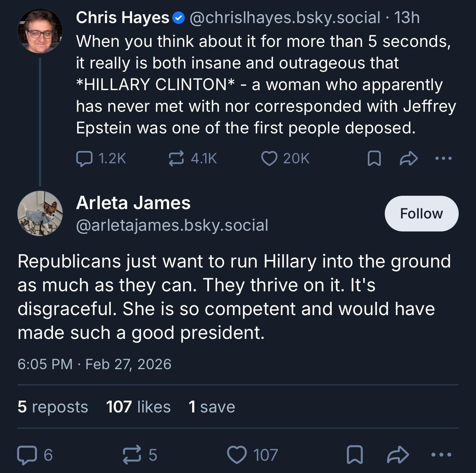This screenshot has height=473, width=476.
Task: View the 107 likes list
Action: coord(138,407)
